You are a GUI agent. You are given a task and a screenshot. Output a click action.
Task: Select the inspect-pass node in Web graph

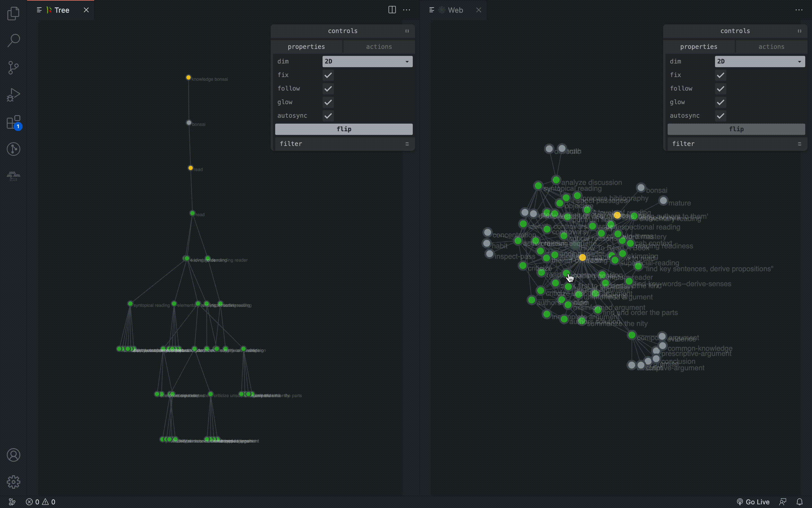pos(489,254)
